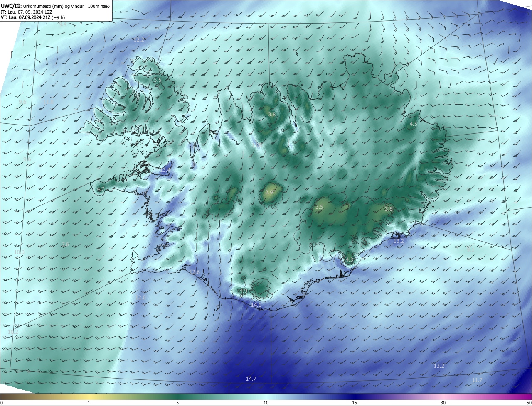
Task: Click the 12.2 value north of Westfjords
Action: 139,39
